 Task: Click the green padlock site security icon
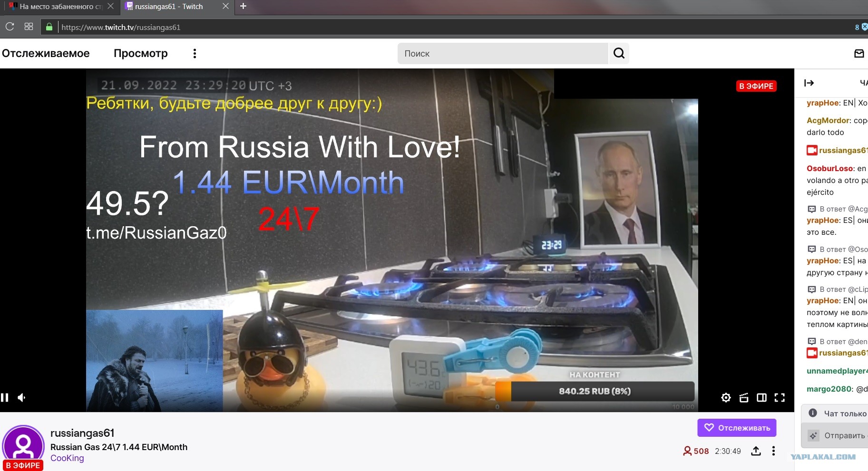click(x=49, y=27)
